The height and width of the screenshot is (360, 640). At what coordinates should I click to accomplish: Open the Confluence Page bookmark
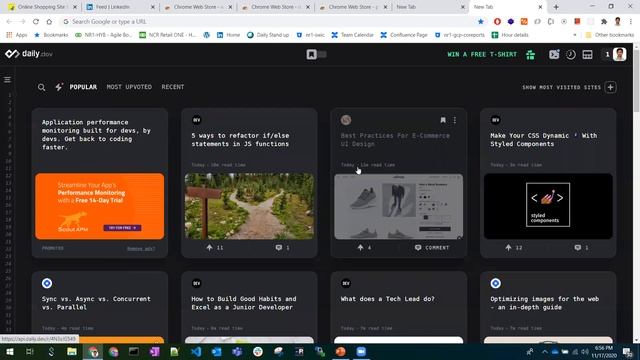(x=404, y=35)
